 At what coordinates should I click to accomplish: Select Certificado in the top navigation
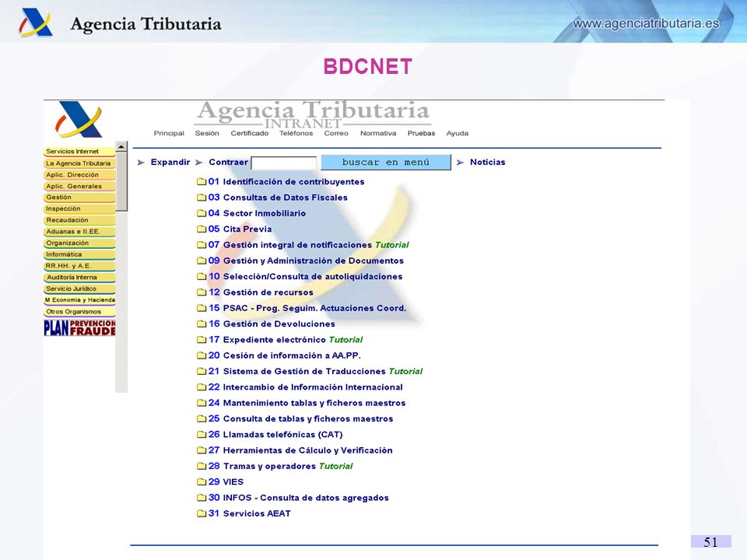(250, 133)
